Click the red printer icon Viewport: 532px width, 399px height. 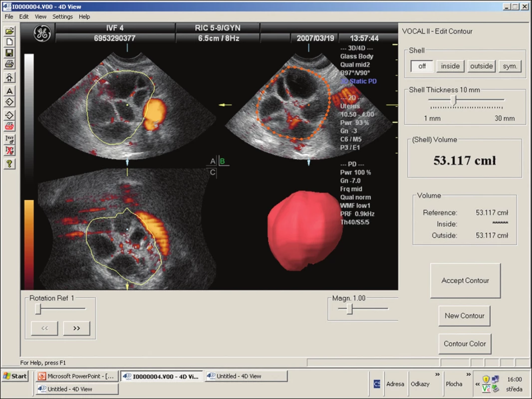pos(9,127)
